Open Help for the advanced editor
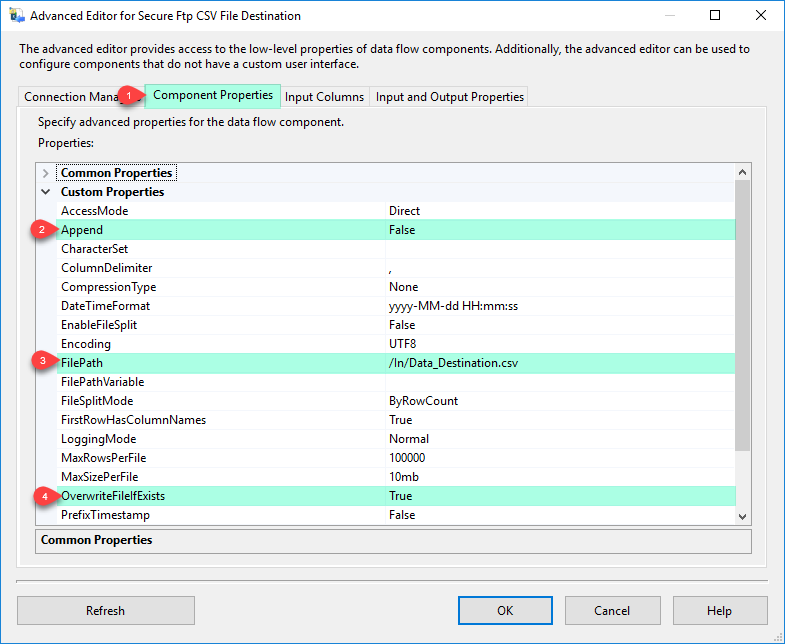The width and height of the screenshot is (785, 644). pos(719,610)
